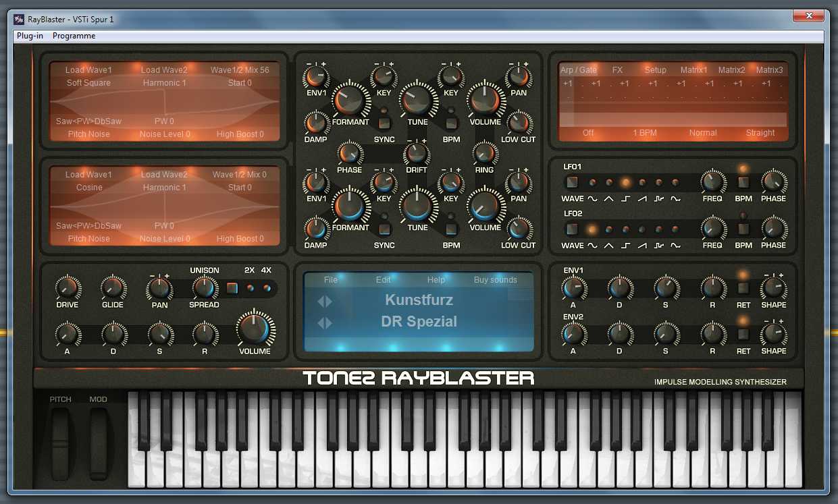Open the Programme menu
This screenshot has width=838, height=504.
pos(74,36)
